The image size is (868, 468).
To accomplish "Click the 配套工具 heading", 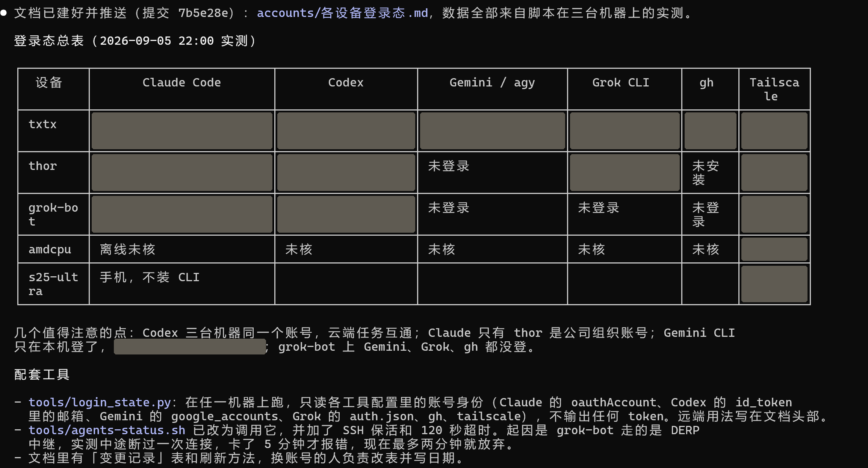I will click(42, 375).
